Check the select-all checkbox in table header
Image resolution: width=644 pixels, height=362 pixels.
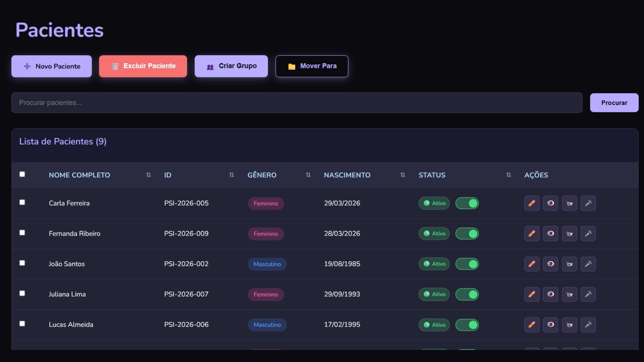click(22, 174)
